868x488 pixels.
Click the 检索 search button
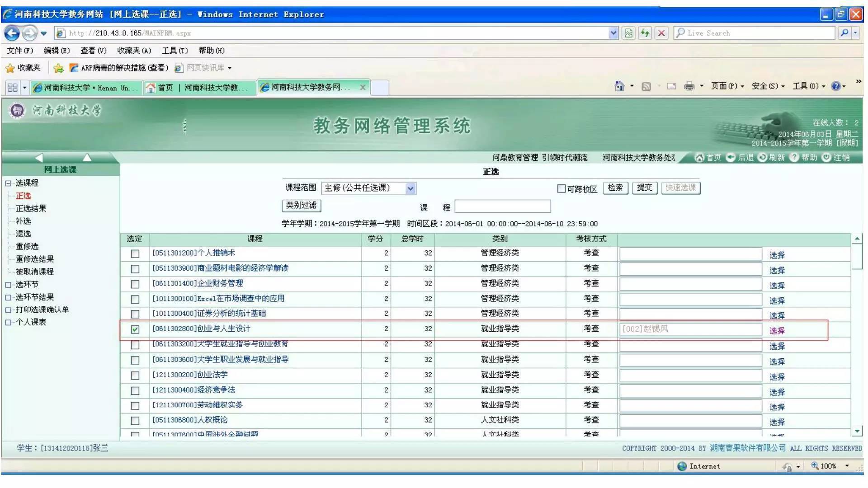(x=615, y=188)
